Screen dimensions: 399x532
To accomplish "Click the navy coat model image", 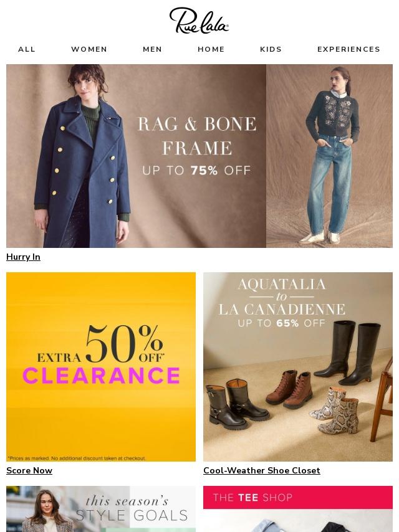I will point(83,156).
